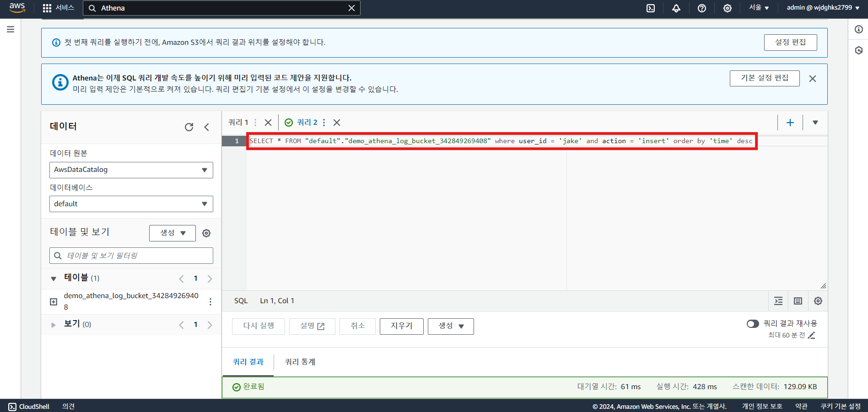Open the admin account dropdown
The image size is (868, 412).
823,8
